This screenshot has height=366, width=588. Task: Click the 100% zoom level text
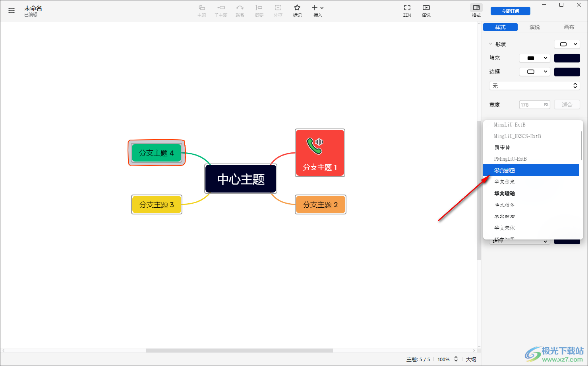pyautogui.click(x=443, y=359)
